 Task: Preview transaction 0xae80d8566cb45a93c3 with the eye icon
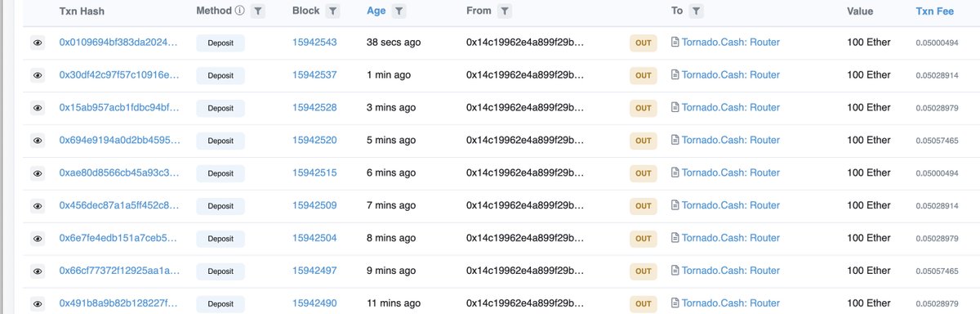tap(38, 173)
